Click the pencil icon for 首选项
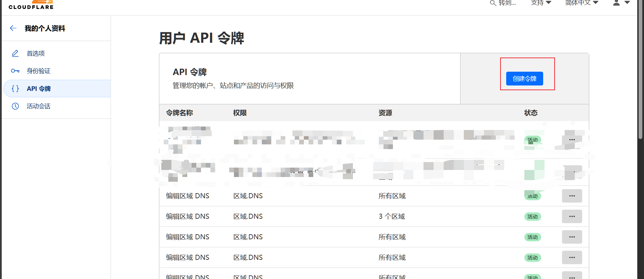644x279 pixels. pyautogui.click(x=15, y=54)
